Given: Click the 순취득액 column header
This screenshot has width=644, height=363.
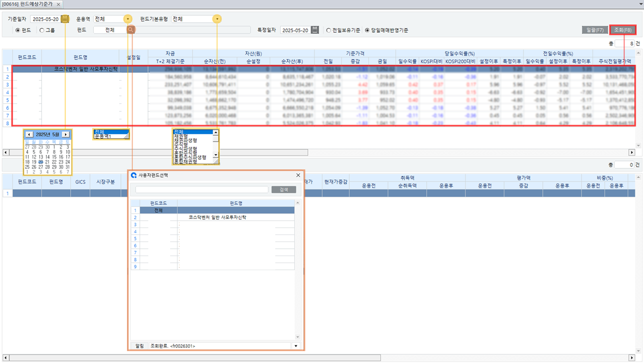Looking at the screenshot, I should coord(407,186).
